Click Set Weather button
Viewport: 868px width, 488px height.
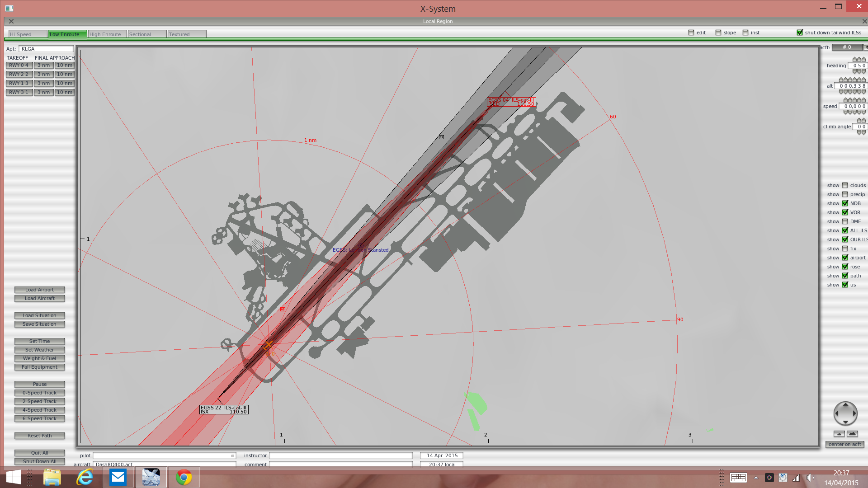pyautogui.click(x=40, y=350)
